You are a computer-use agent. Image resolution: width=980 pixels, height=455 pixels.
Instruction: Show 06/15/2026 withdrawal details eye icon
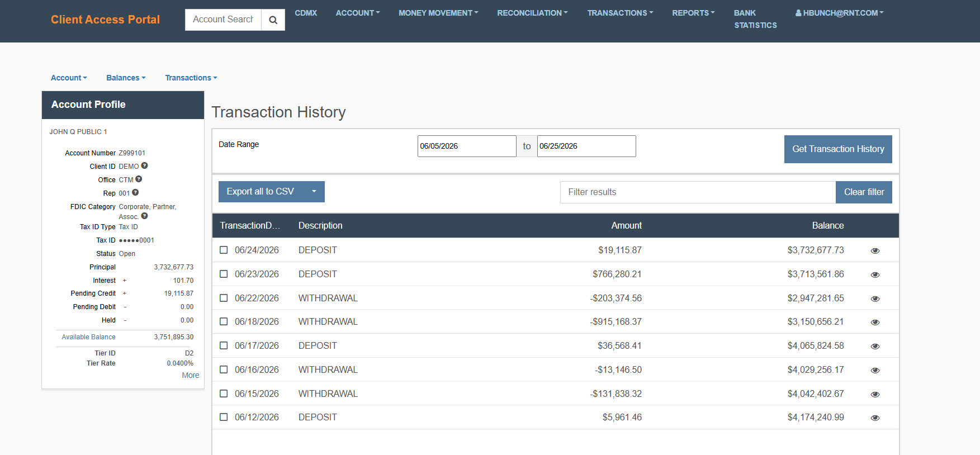click(875, 395)
